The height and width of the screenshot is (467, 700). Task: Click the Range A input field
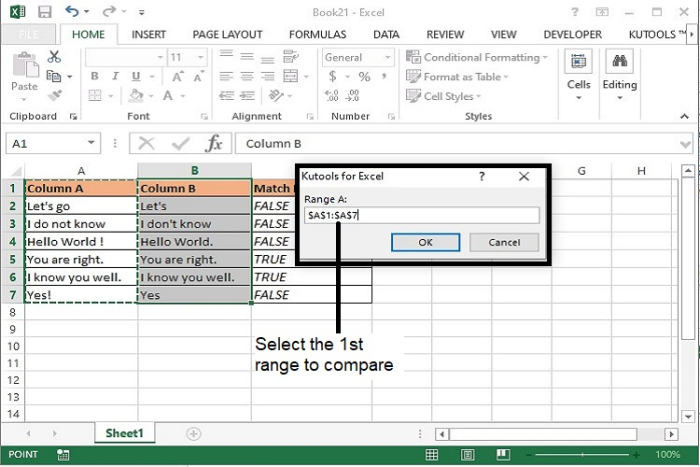coord(422,215)
